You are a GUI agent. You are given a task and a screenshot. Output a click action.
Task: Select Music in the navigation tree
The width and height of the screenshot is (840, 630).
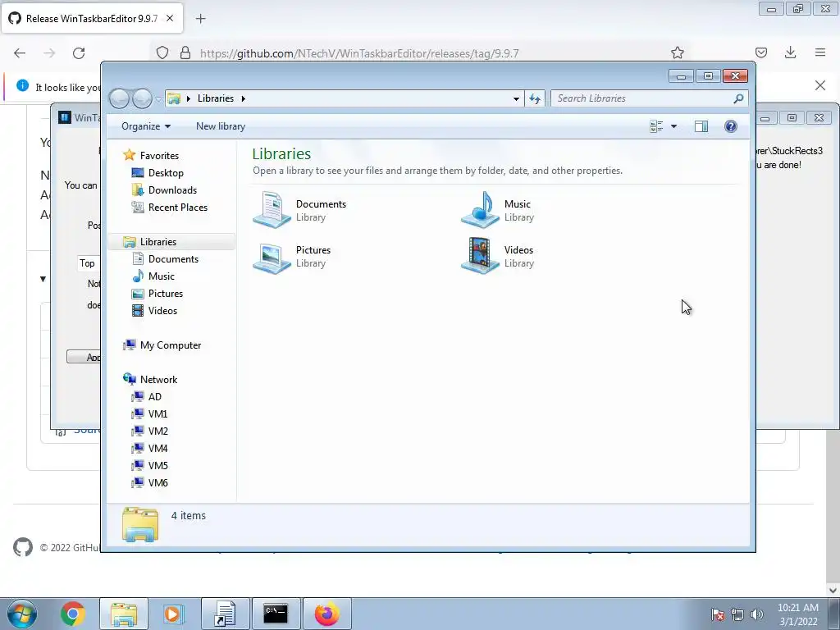pyautogui.click(x=162, y=276)
